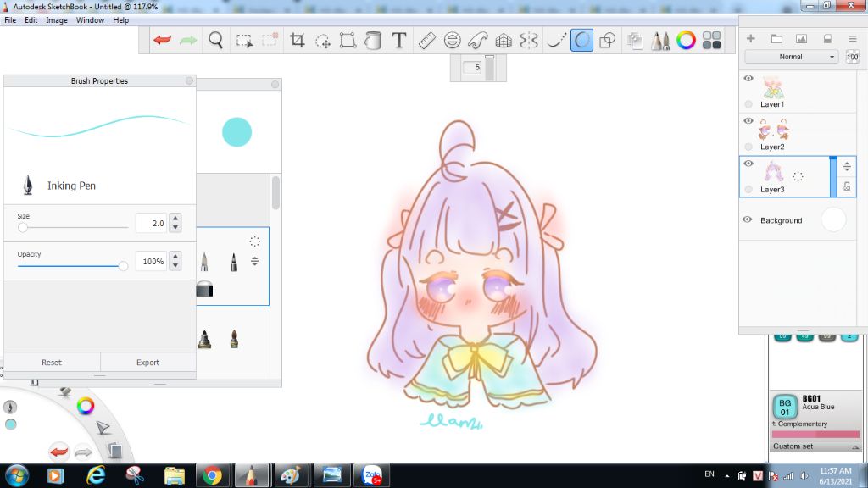Open the Copic Color Library icon
Image resolution: width=868 pixels, height=488 pixels.
(711, 41)
